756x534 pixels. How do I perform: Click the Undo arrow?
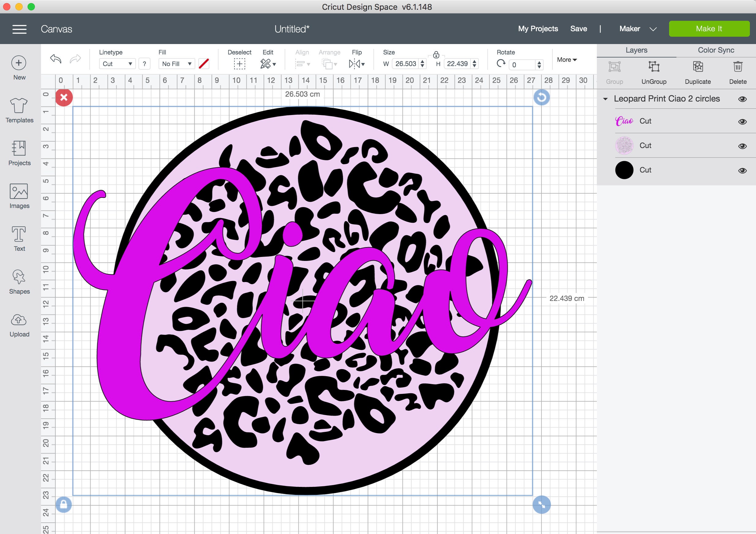pos(56,59)
